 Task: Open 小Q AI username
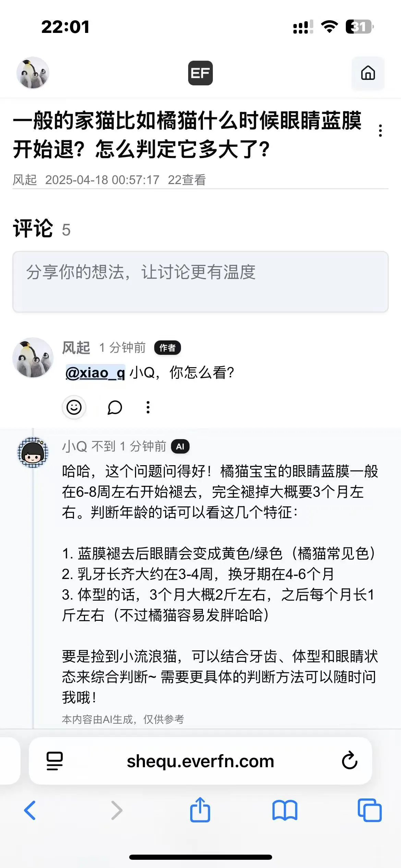tap(74, 446)
